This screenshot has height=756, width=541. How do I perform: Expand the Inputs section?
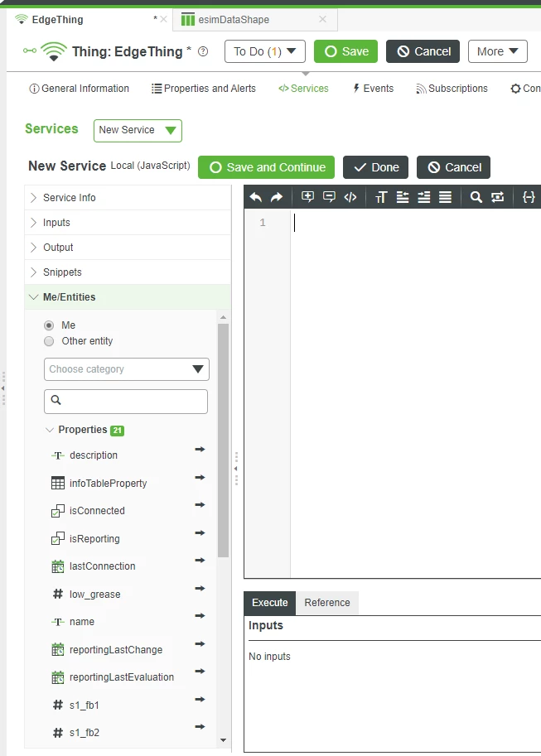click(x=128, y=223)
